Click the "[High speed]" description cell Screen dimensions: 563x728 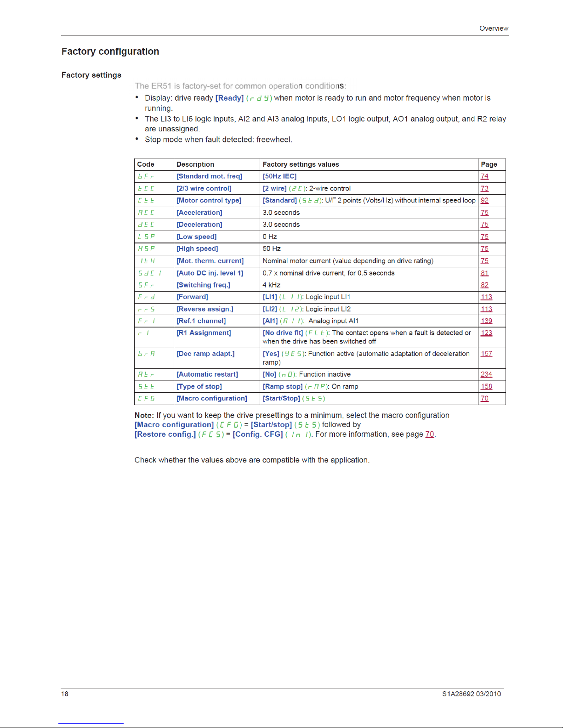(x=197, y=248)
